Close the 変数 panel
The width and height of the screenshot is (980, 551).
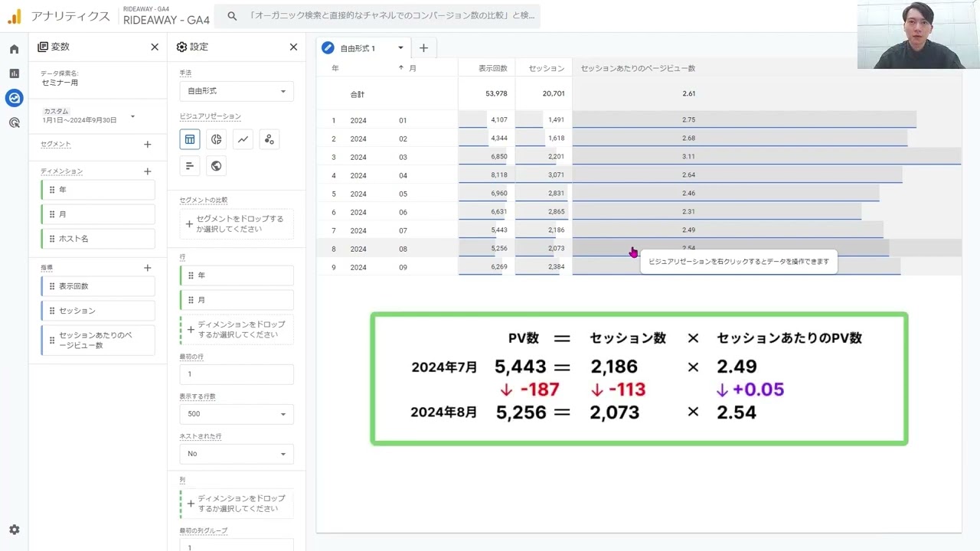[155, 47]
